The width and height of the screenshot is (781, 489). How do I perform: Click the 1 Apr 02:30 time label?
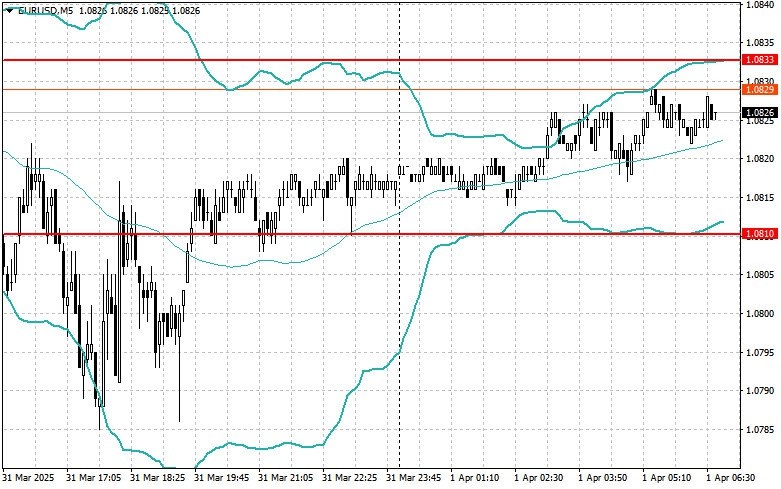point(539,478)
